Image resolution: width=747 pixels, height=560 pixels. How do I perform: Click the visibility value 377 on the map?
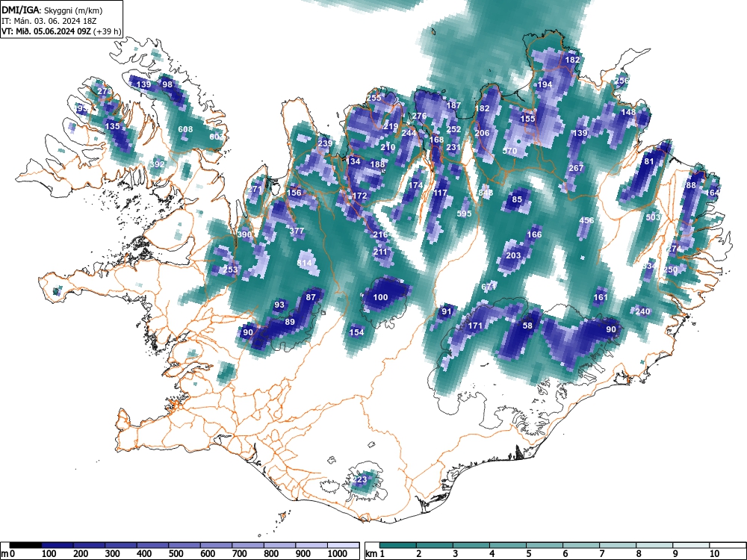pos(297,231)
